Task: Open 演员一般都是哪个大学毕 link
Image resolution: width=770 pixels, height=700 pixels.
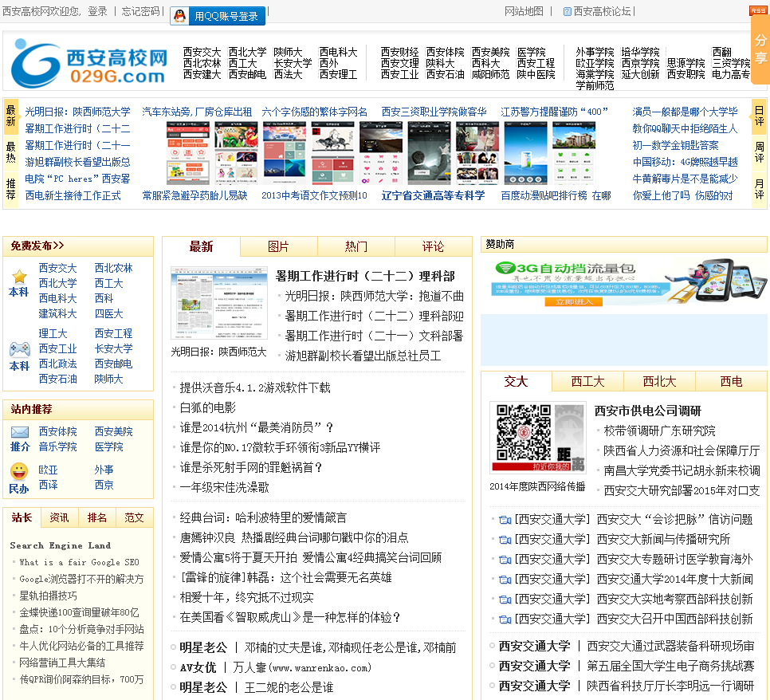Action: coord(685,112)
